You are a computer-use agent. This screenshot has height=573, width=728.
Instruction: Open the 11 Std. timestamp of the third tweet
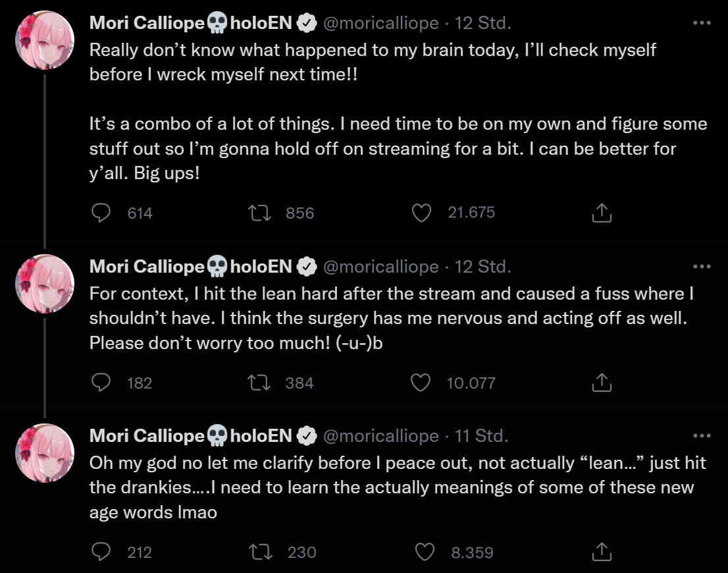[482, 436]
